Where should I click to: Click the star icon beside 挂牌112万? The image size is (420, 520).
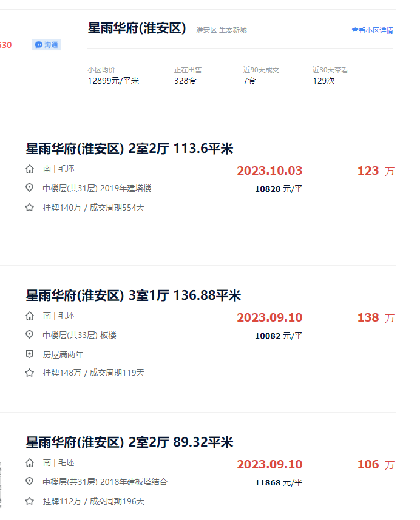coord(30,501)
